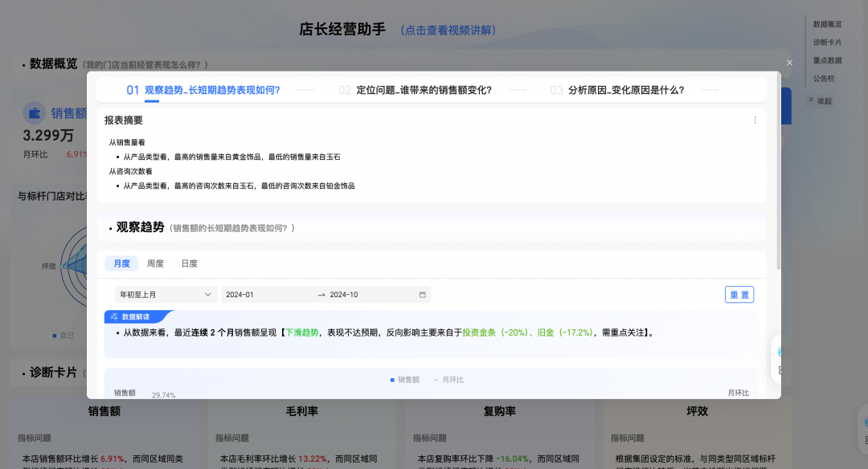Click the 下滑趋势 highlighted text
This screenshot has width=868, height=469.
click(301, 333)
